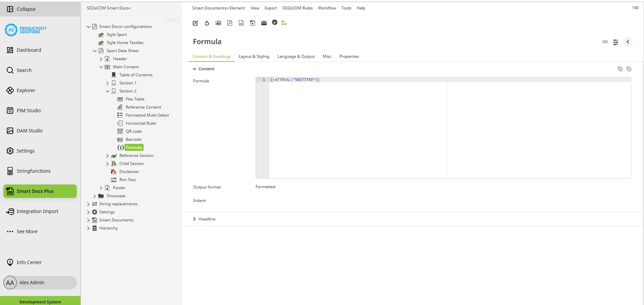Collapse the Smart Docs+ configurations tree node

89,26
